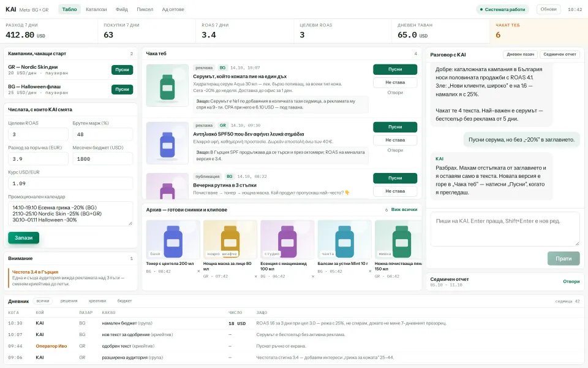Click Пусни for the Вечерна рутина post

click(395, 178)
